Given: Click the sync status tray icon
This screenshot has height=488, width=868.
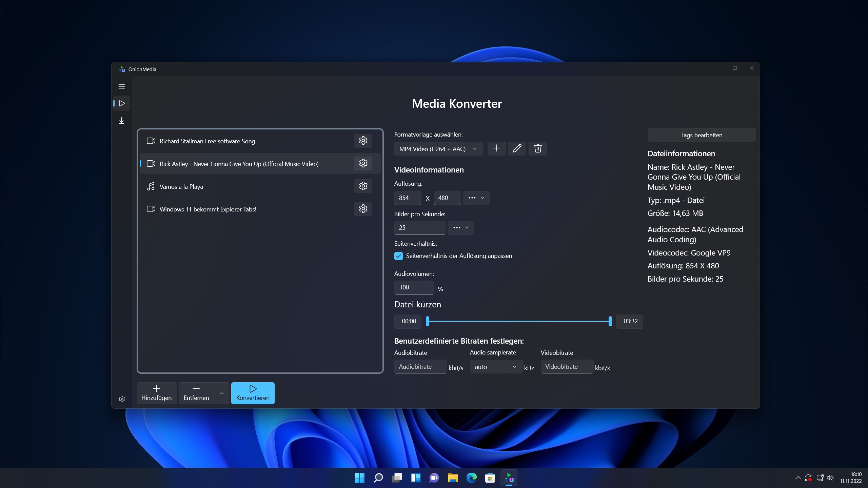Looking at the screenshot, I should (x=808, y=478).
